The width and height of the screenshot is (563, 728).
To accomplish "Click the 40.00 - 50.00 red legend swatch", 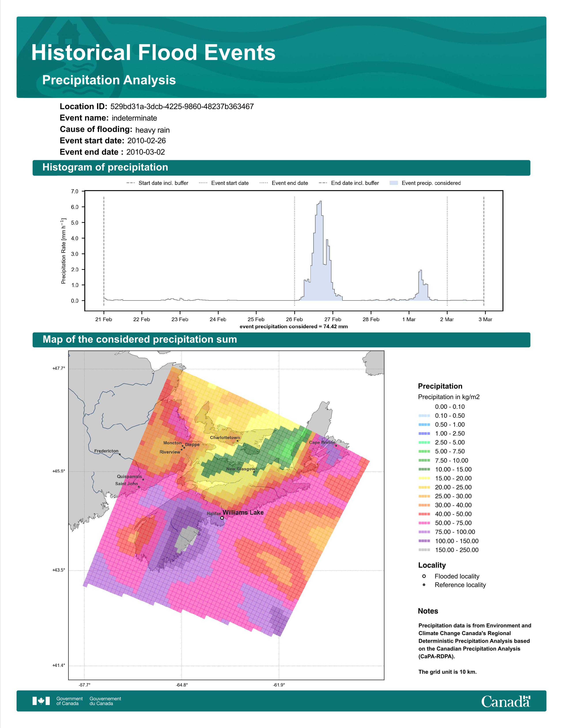I will tap(424, 514).
